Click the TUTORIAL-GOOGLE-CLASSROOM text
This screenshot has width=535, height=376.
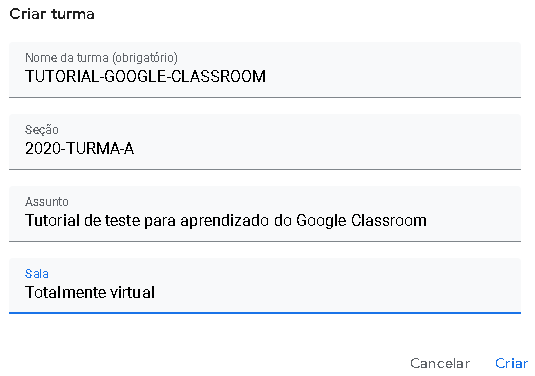(x=145, y=76)
